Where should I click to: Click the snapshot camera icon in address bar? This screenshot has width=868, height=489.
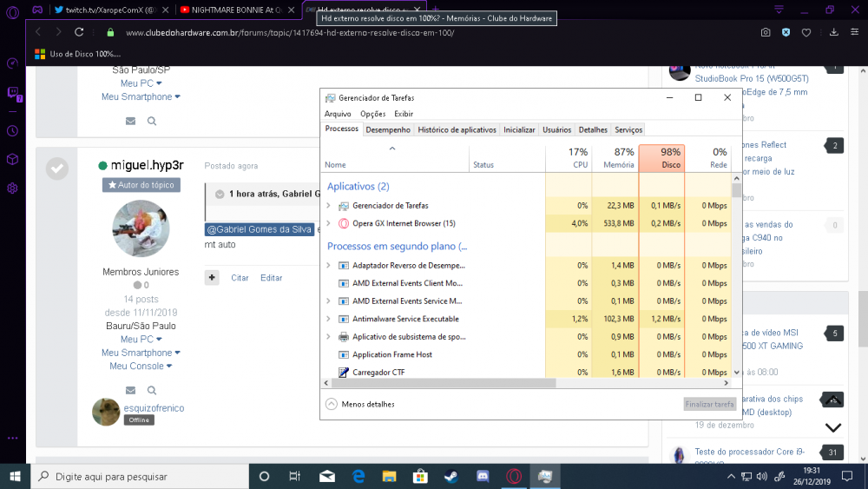point(766,32)
